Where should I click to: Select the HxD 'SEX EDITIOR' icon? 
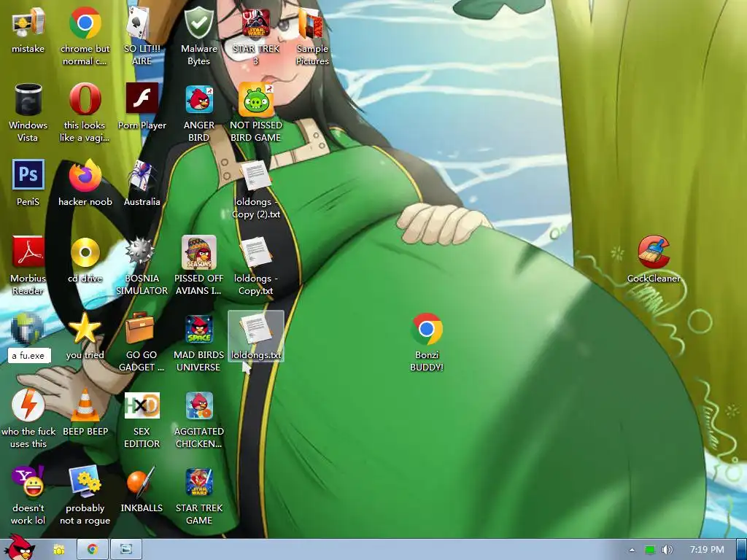pyautogui.click(x=142, y=405)
